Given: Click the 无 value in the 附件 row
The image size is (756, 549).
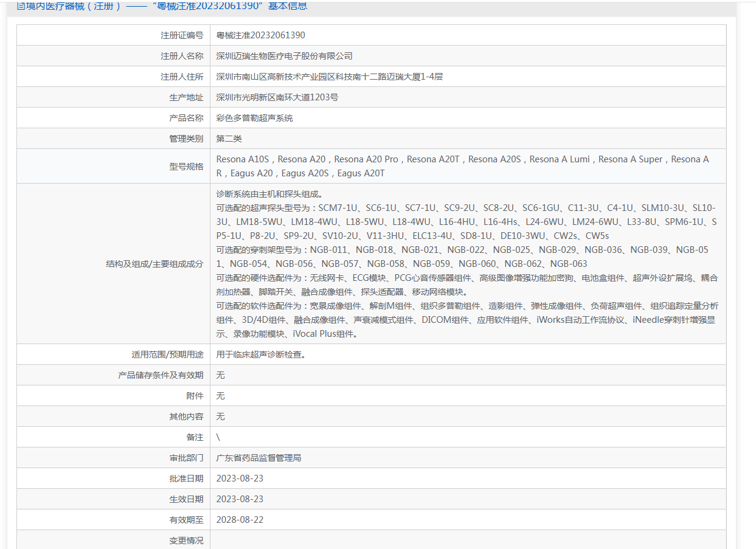Looking at the screenshot, I should [221, 396].
